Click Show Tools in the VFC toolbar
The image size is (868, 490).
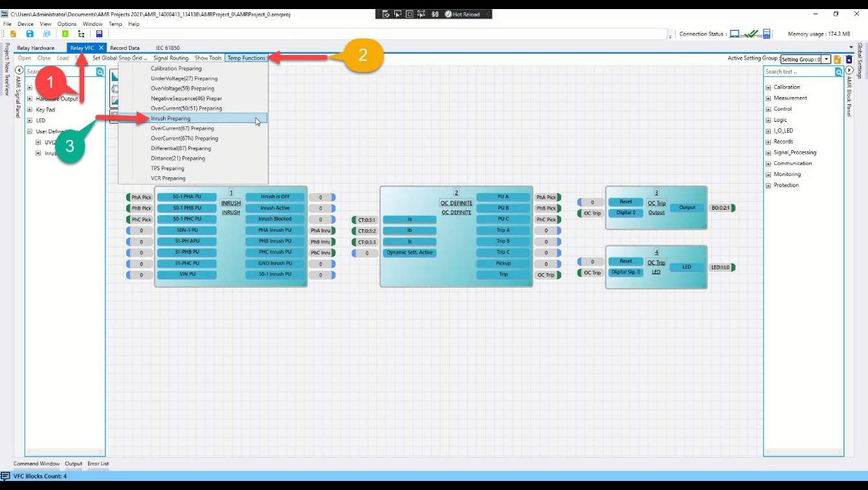pos(208,58)
